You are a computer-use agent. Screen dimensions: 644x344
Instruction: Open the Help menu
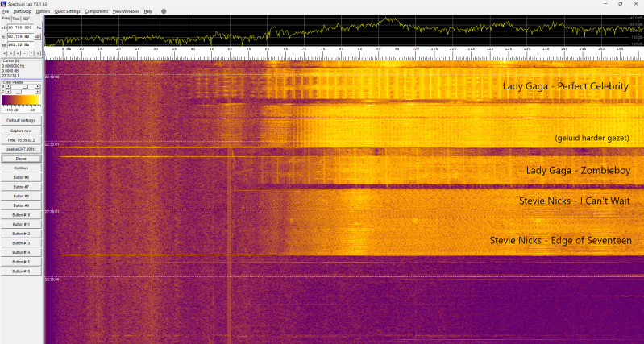(147, 11)
